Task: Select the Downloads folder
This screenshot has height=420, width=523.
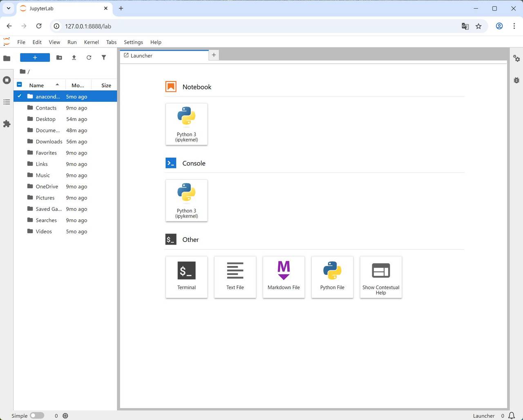Action: [65, 141]
